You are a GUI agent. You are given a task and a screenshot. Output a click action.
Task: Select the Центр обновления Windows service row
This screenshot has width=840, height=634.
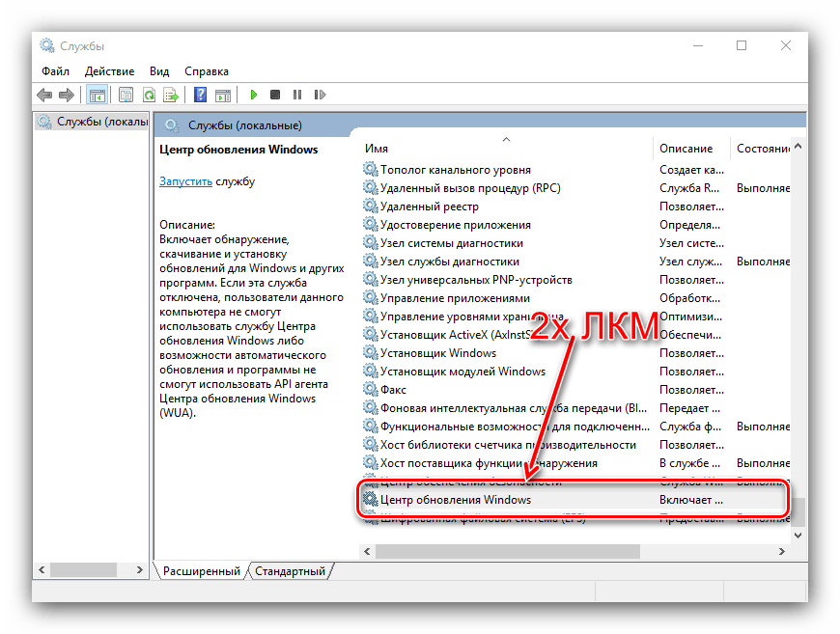pos(456,500)
